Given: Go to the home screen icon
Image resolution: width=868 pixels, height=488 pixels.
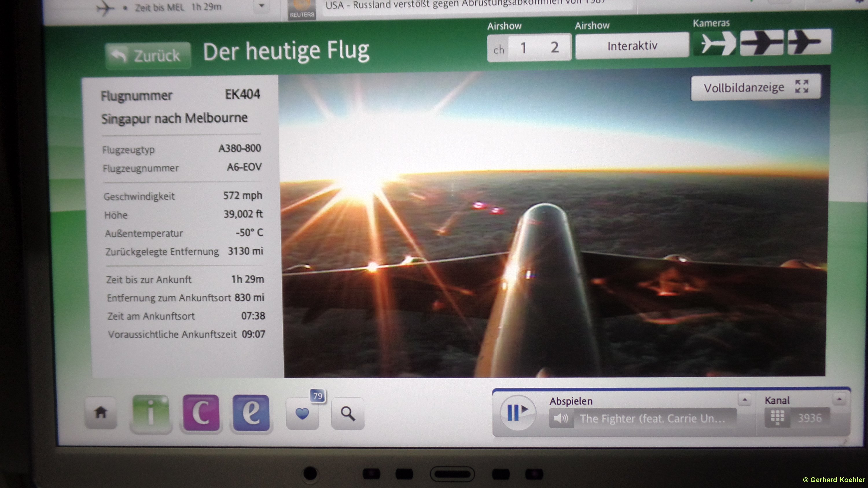Looking at the screenshot, I should point(101,413).
